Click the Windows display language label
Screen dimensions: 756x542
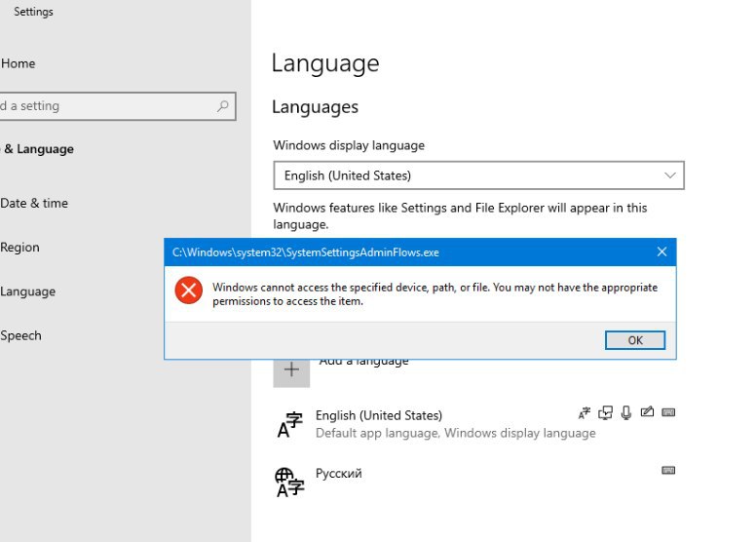(349, 145)
